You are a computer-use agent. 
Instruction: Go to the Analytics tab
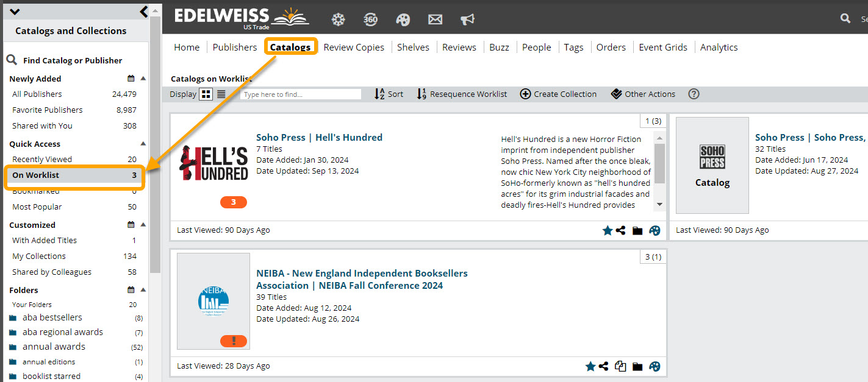[x=719, y=47]
